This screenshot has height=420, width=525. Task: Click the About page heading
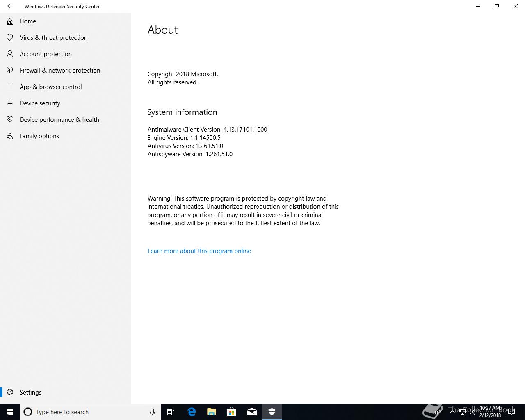coord(162,30)
